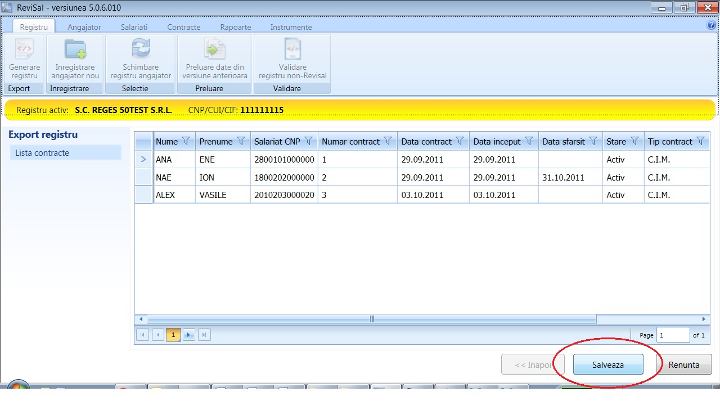Go to the first page of results
This screenshot has height=405, width=720.
coord(142,334)
